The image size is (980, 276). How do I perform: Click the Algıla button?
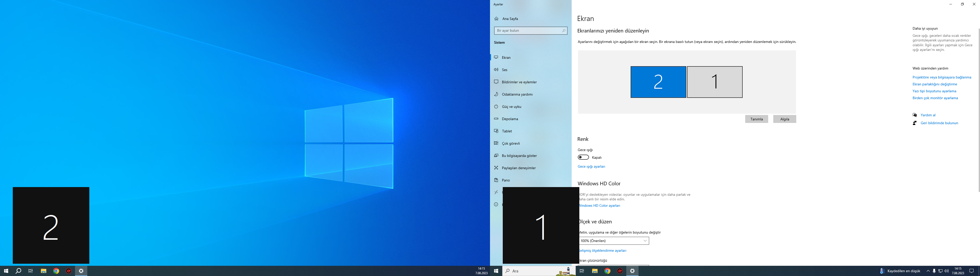(x=785, y=119)
